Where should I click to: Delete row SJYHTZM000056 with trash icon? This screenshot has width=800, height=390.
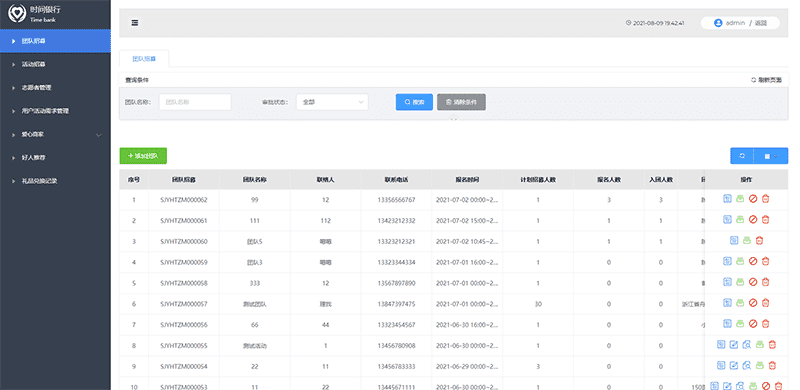[x=765, y=324]
